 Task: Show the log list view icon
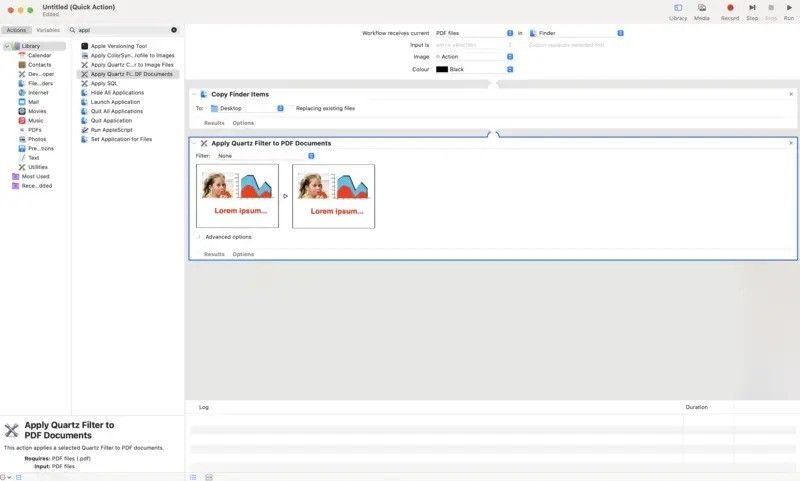(x=193, y=477)
